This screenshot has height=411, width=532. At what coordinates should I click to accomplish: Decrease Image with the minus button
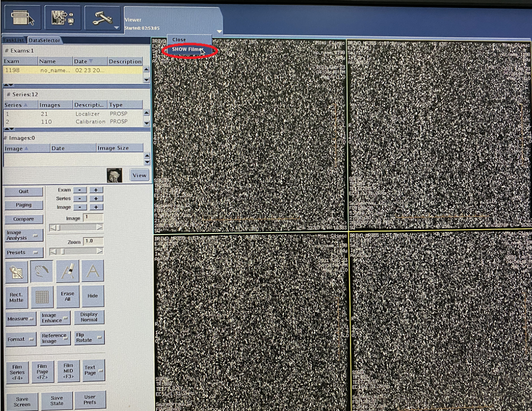(x=80, y=207)
